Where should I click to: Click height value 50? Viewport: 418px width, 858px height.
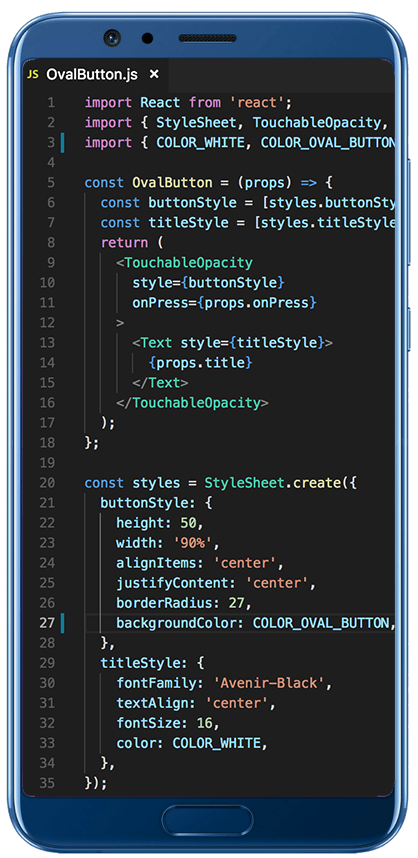(188, 523)
